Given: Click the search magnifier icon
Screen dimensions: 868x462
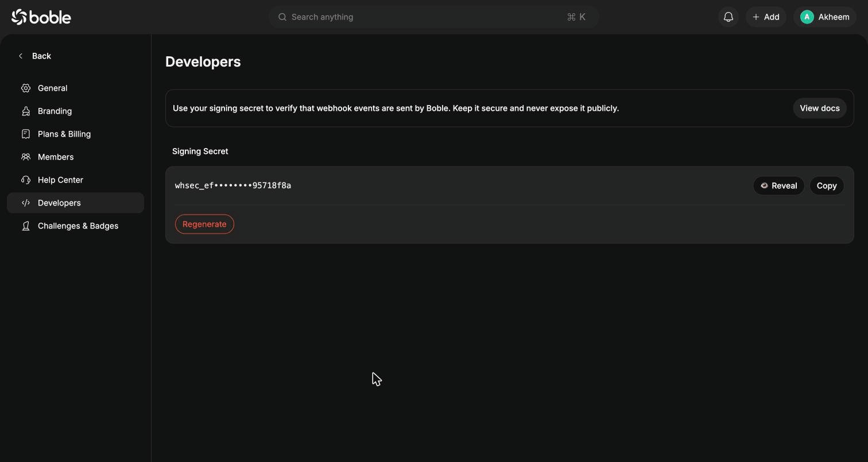Looking at the screenshot, I should click(282, 17).
